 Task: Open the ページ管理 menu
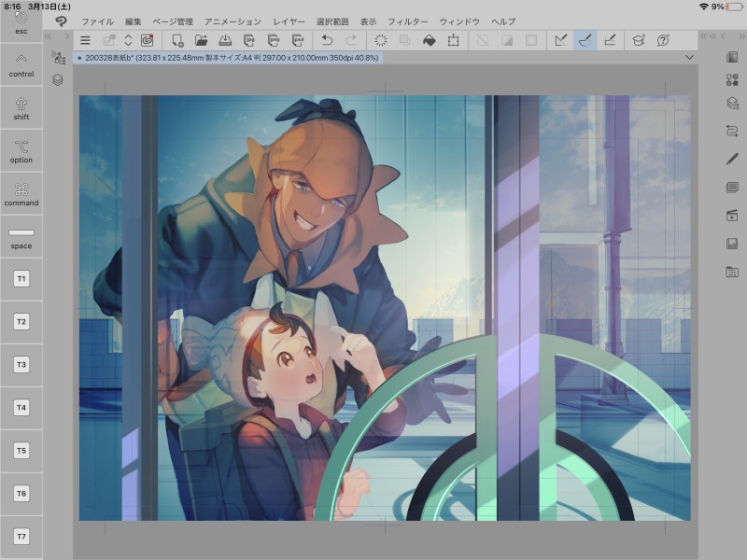[173, 21]
